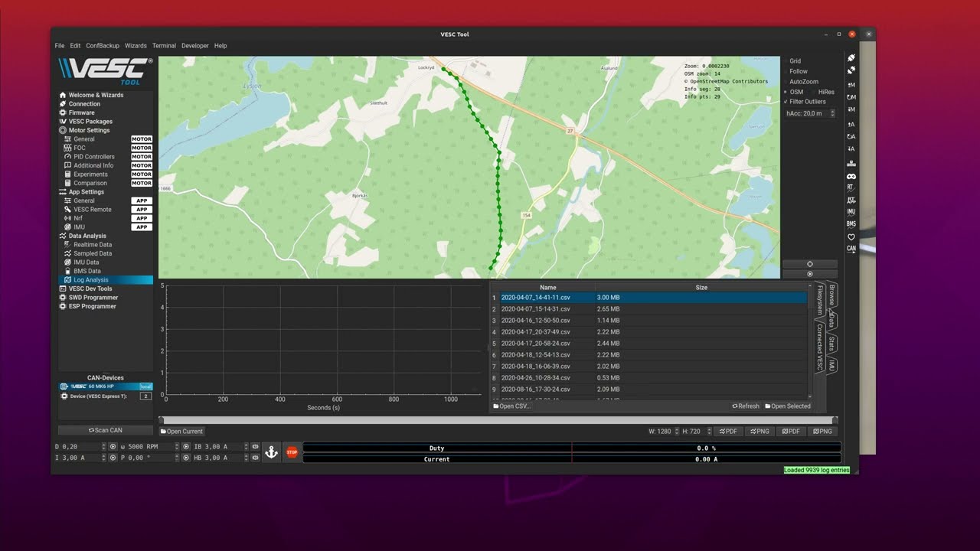980x551 pixels.
Task: Select the HiRes radio button
Action: [x=822, y=92]
